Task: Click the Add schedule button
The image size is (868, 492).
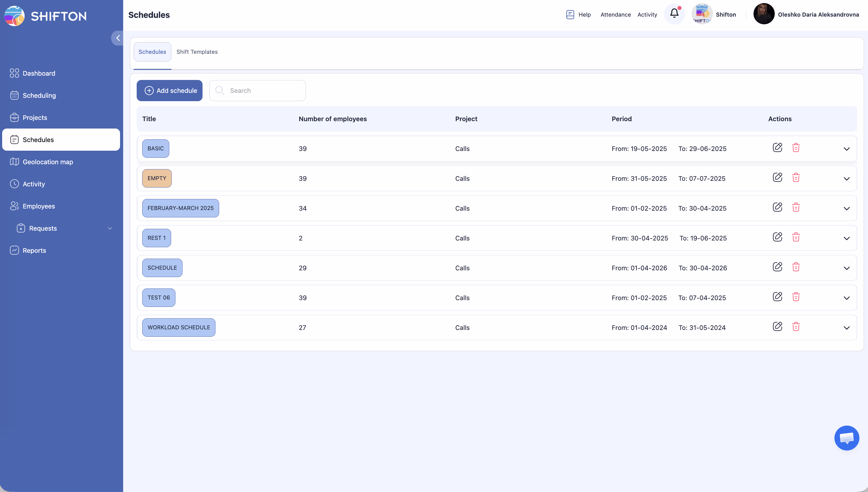Action: (169, 91)
